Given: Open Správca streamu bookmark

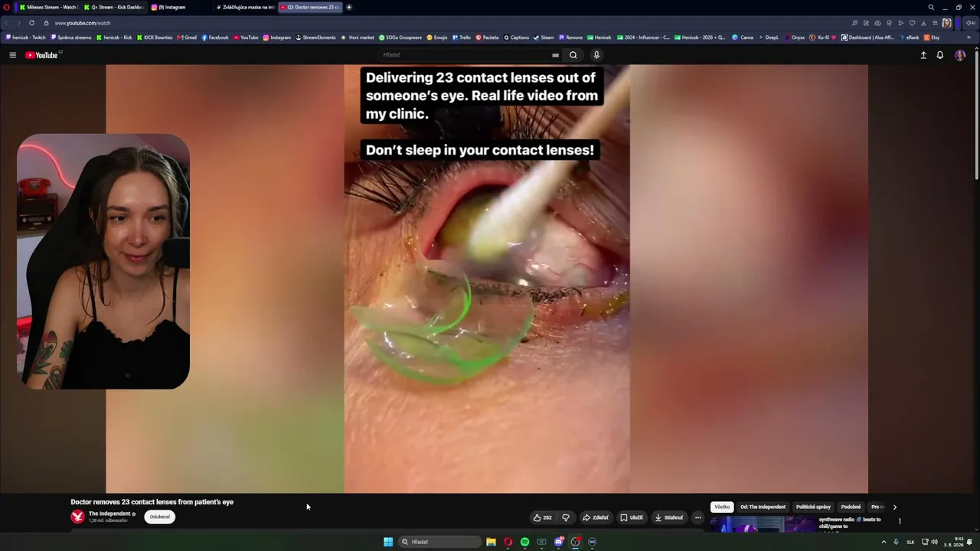Looking at the screenshot, I should click(71, 37).
